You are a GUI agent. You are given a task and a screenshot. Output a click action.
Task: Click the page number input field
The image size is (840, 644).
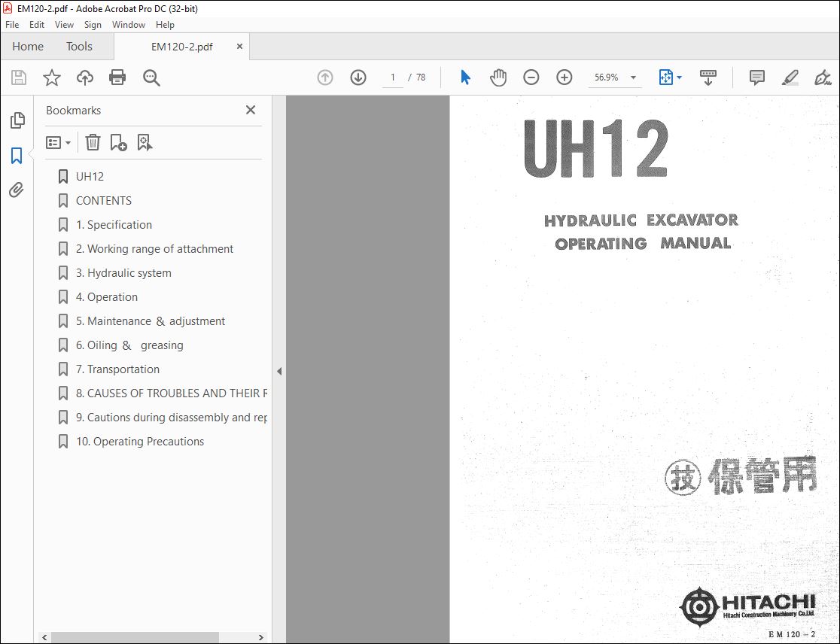(x=393, y=77)
